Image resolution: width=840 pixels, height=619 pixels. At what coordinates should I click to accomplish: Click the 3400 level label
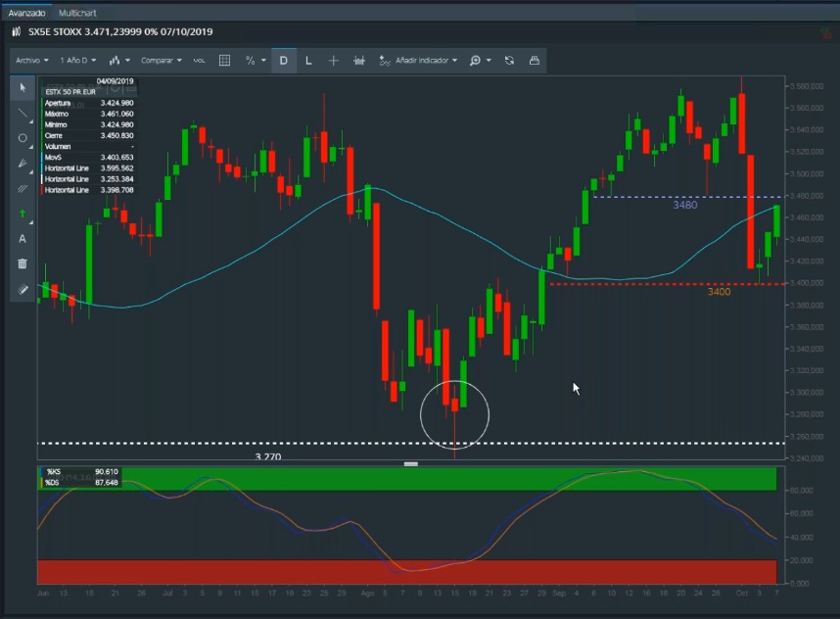pyautogui.click(x=719, y=292)
